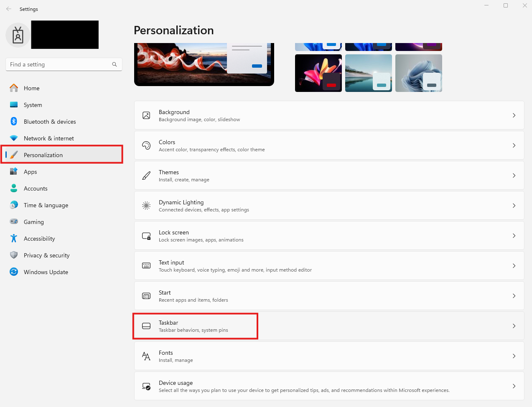Go to System settings category
Viewport: 532px width, 407px height.
(64, 105)
